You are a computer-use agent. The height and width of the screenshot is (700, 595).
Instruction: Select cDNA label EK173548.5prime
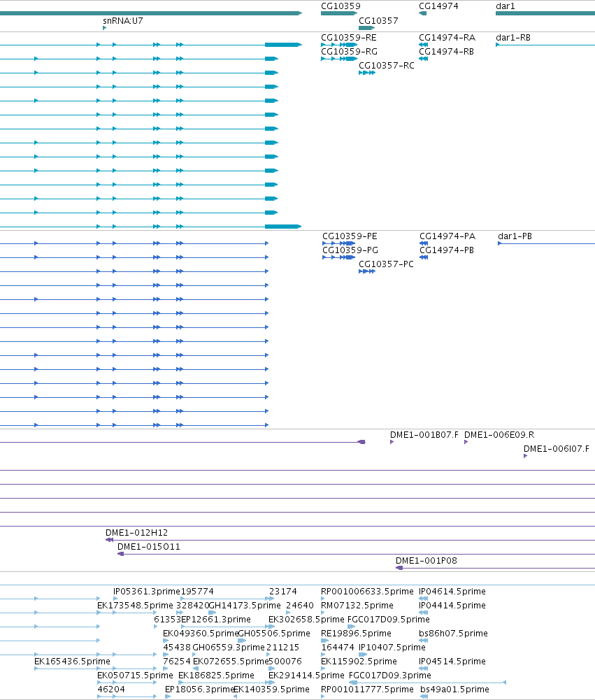click(x=135, y=606)
